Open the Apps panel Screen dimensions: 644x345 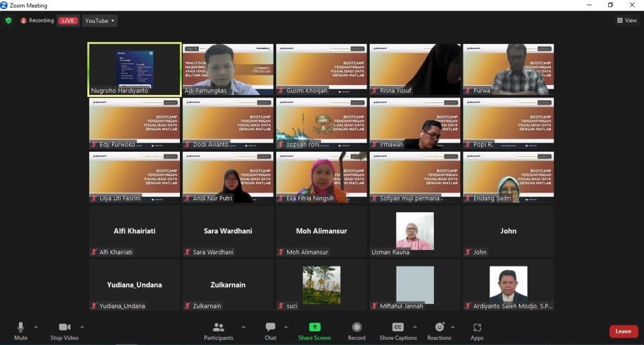click(477, 331)
